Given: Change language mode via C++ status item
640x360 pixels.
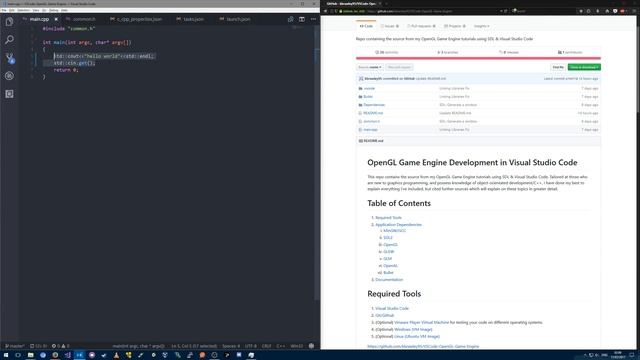Looking at the screenshot, I should 281,346.
